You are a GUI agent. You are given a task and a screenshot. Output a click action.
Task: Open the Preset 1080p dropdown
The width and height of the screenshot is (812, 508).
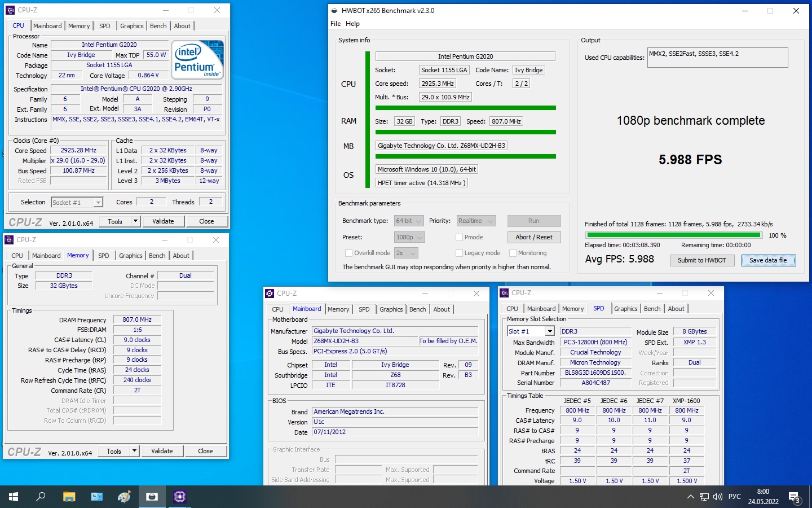pos(409,237)
